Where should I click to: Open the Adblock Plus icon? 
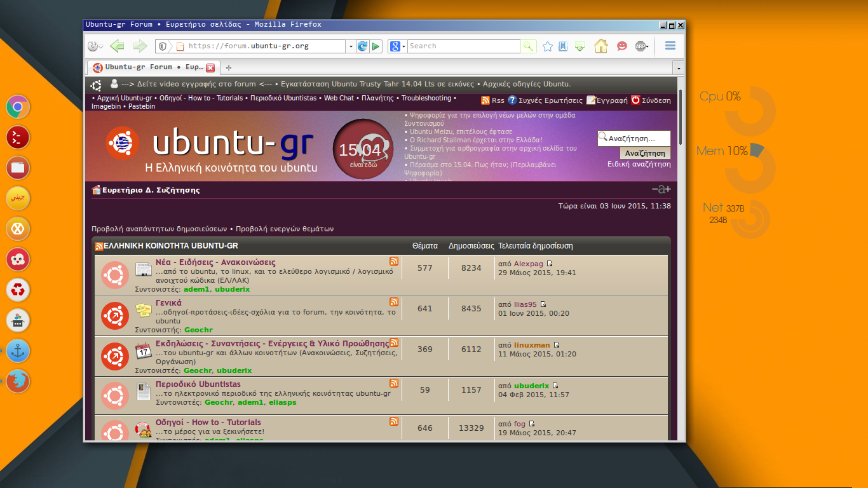pyautogui.click(x=641, y=46)
